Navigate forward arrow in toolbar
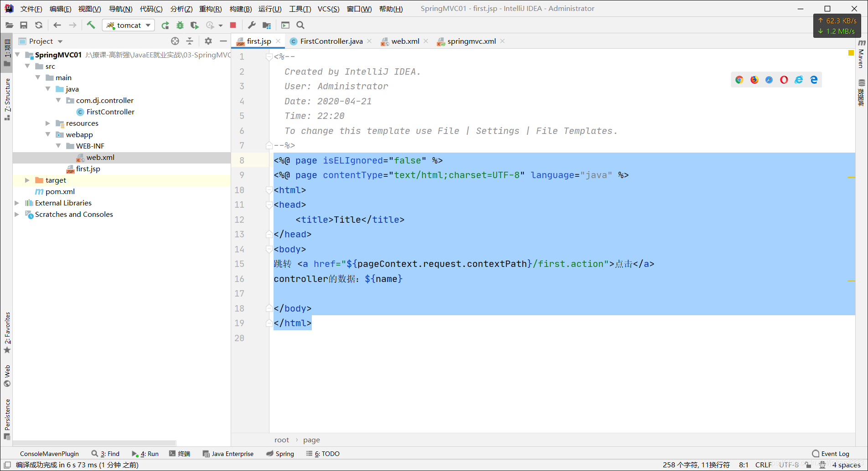 (72, 26)
